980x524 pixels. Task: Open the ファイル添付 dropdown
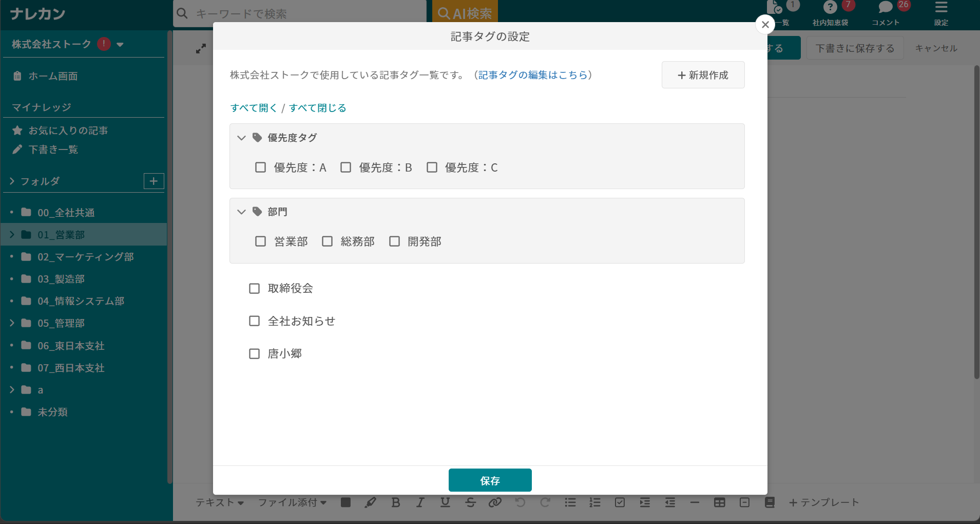click(292, 502)
